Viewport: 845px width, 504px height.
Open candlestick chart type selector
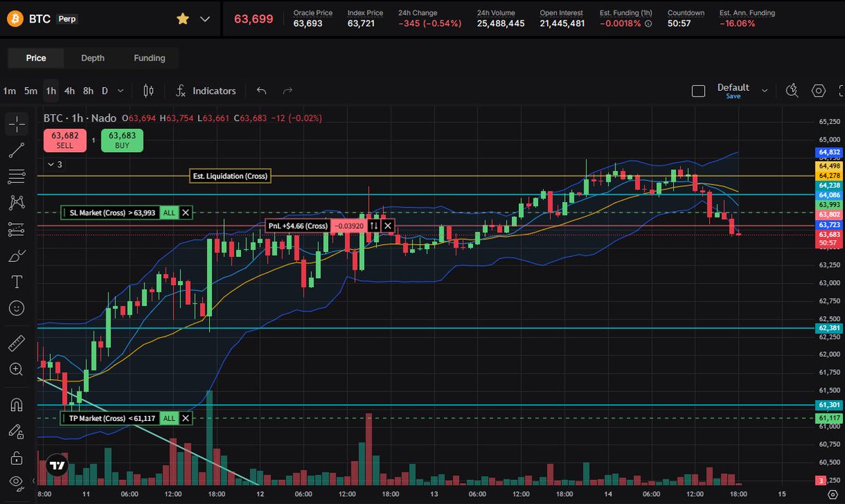pyautogui.click(x=148, y=90)
